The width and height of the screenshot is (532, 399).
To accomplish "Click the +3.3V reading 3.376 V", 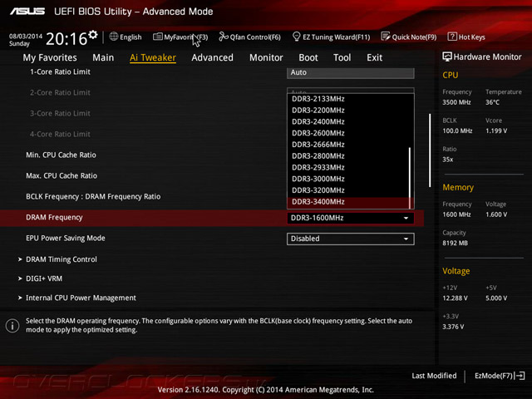I will point(453,327).
